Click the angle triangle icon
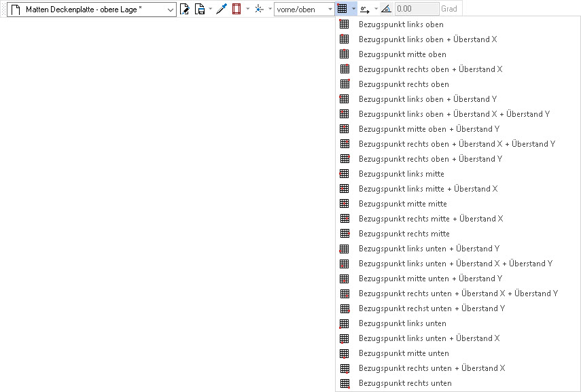581x392 pixels. [x=386, y=9]
